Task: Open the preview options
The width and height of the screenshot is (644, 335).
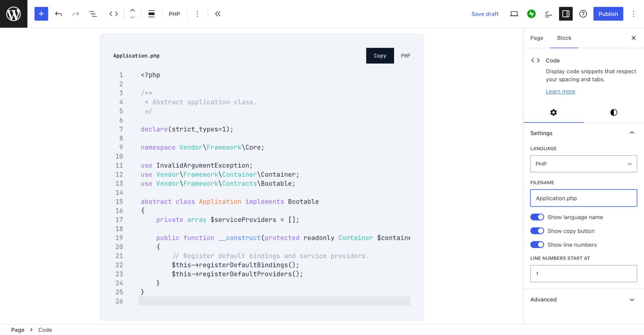Action: pos(514,14)
